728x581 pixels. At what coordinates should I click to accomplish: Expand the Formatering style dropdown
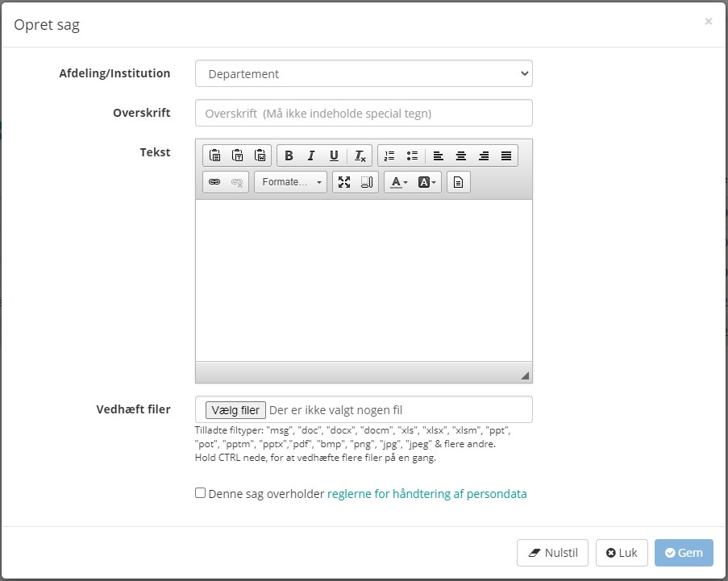coord(290,182)
